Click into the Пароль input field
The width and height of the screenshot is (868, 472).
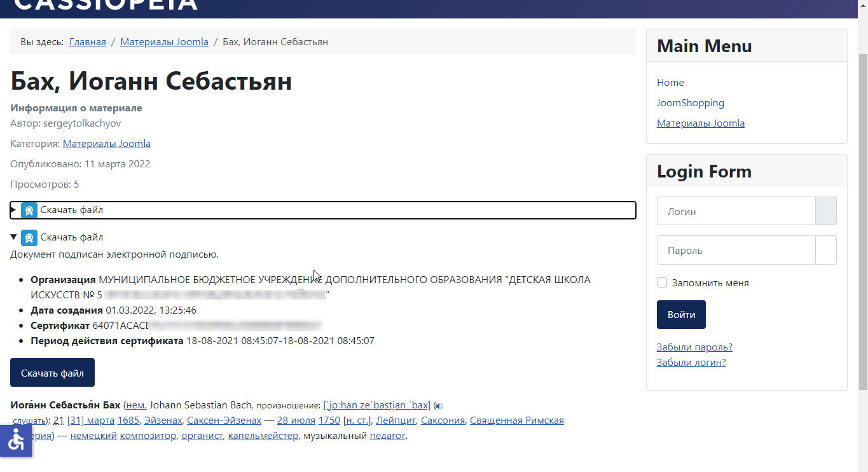tap(736, 250)
